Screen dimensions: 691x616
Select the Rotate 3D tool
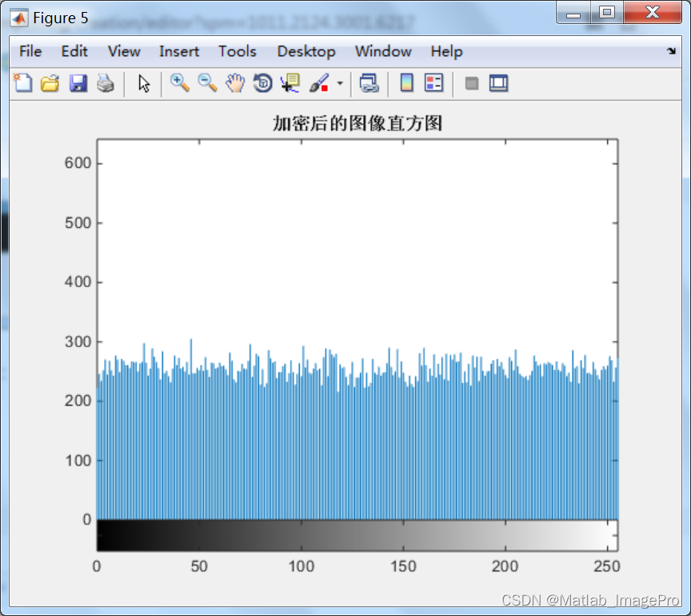click(x=262, y=83)
